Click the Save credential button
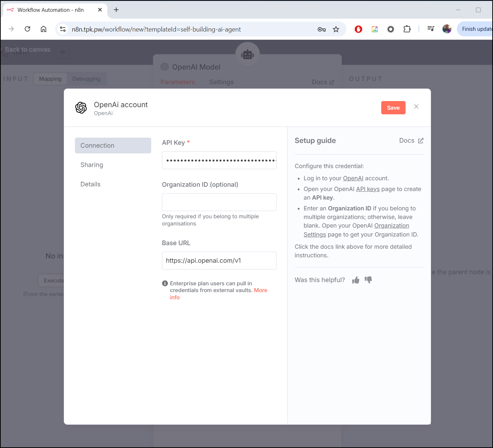493x448 pixels. [x=393, y=108]
